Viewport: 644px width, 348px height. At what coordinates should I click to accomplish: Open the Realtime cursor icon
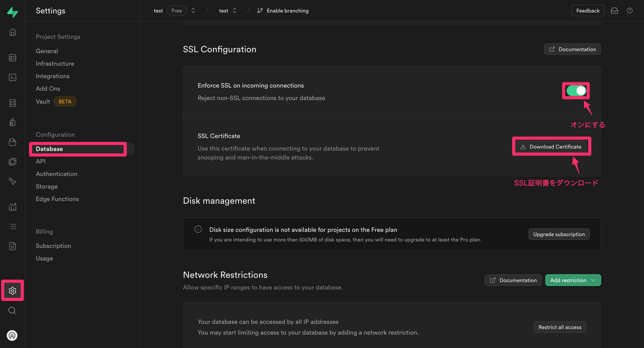12,181
